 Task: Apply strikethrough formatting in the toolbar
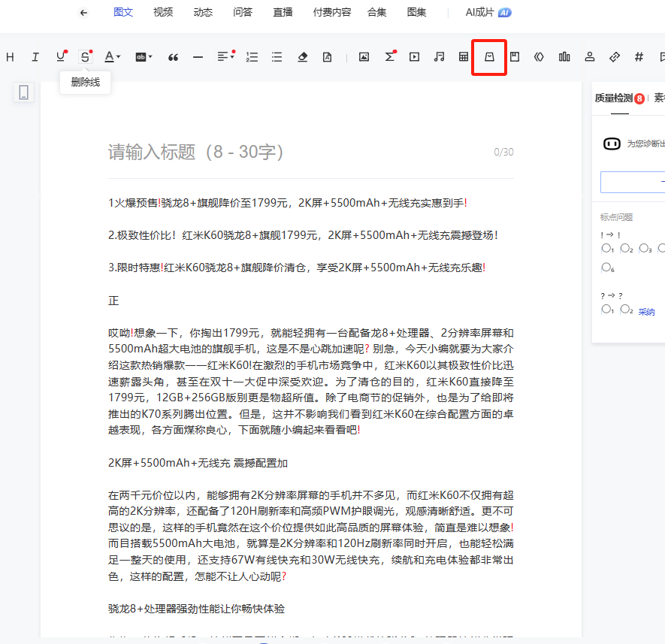pyautogui.click(x=84, y=56)
